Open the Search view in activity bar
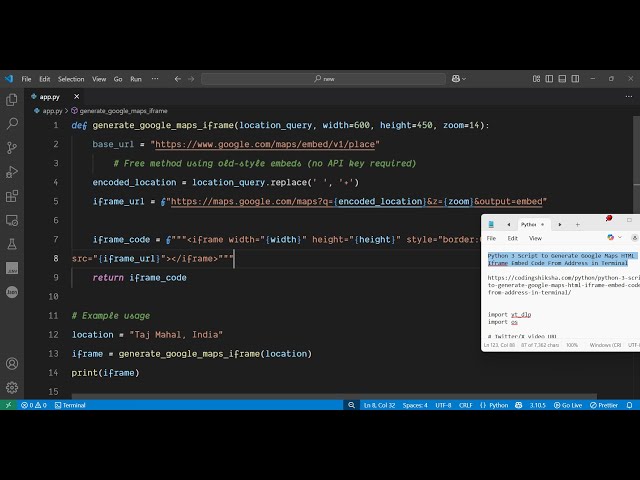The height and width of the screenshot is (480, 640). [12, 123]
